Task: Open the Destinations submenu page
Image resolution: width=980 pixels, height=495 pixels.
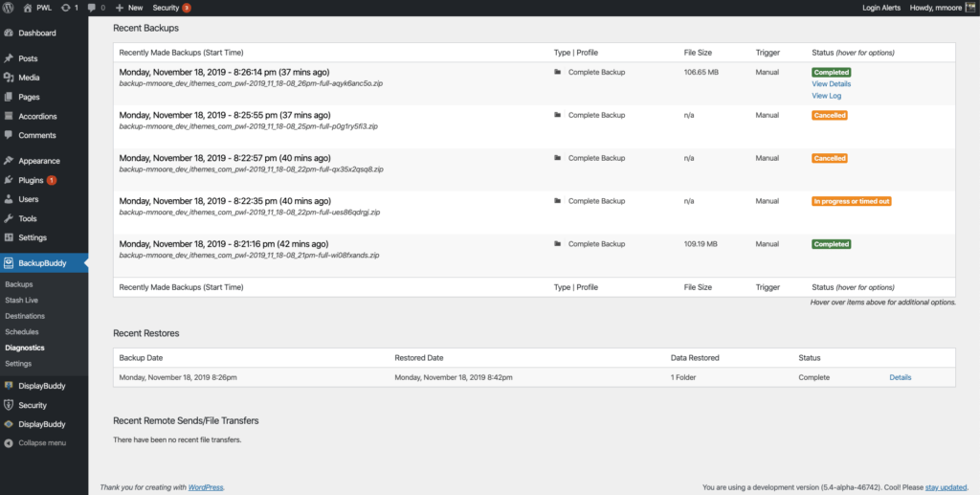Action: (x=25, y=316)
